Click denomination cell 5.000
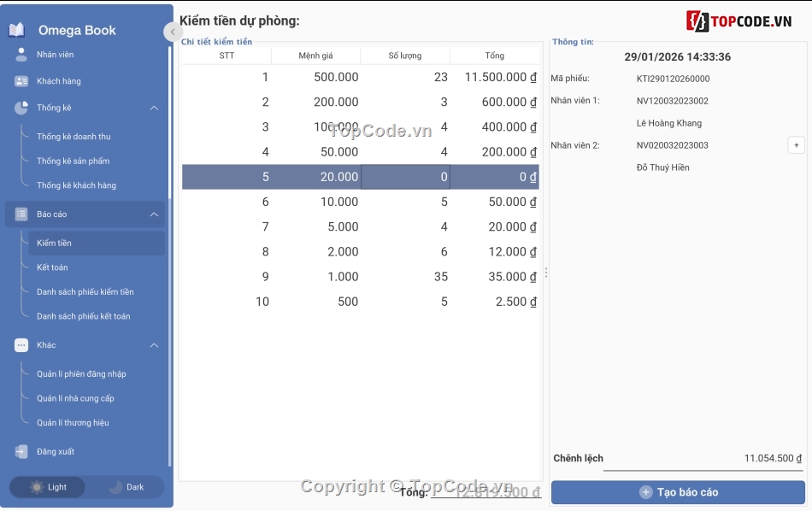 click(x=316, y=226)
